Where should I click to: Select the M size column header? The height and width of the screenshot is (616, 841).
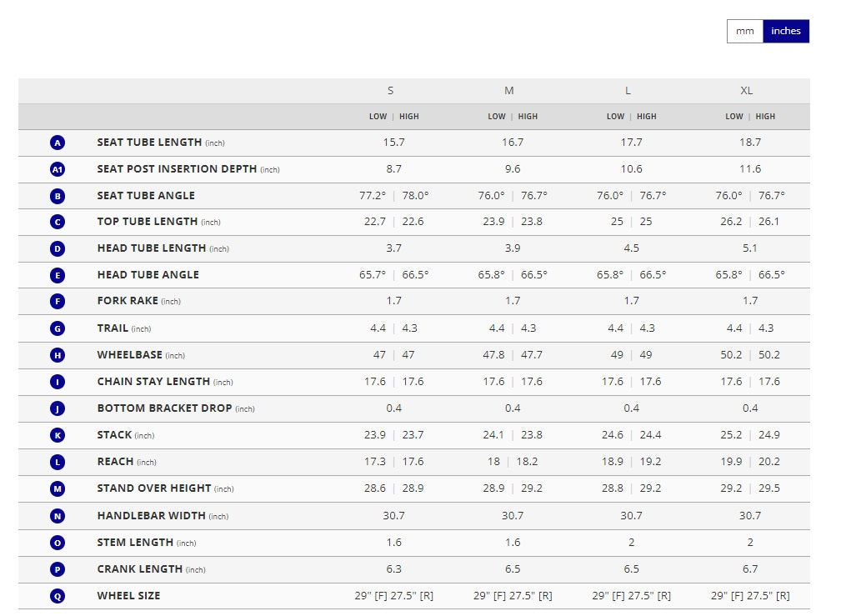click(509, 91)
